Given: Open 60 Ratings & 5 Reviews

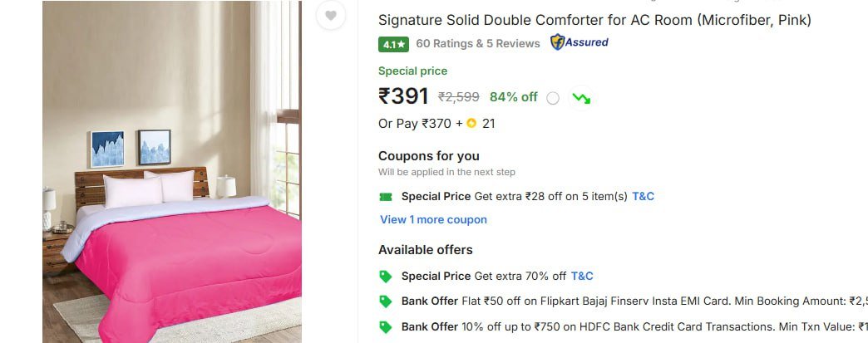Looking at the screenshot, I should [478, 43].
